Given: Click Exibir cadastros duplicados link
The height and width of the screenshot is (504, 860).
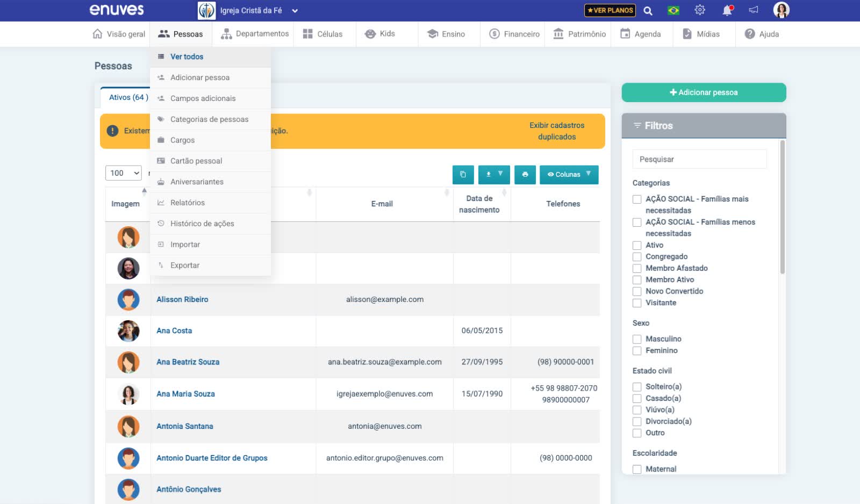Looking at the screenshot, I should tap(557, 131).
